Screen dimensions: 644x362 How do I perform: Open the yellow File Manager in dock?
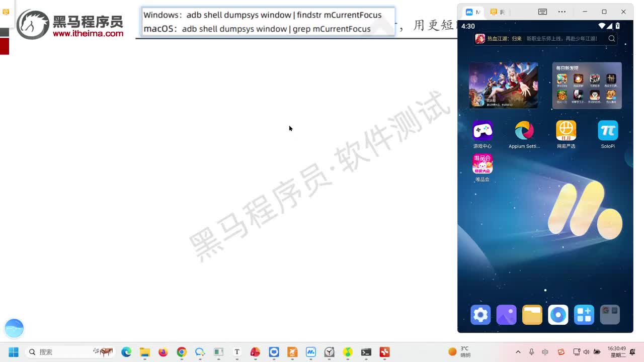click(532, 315)
